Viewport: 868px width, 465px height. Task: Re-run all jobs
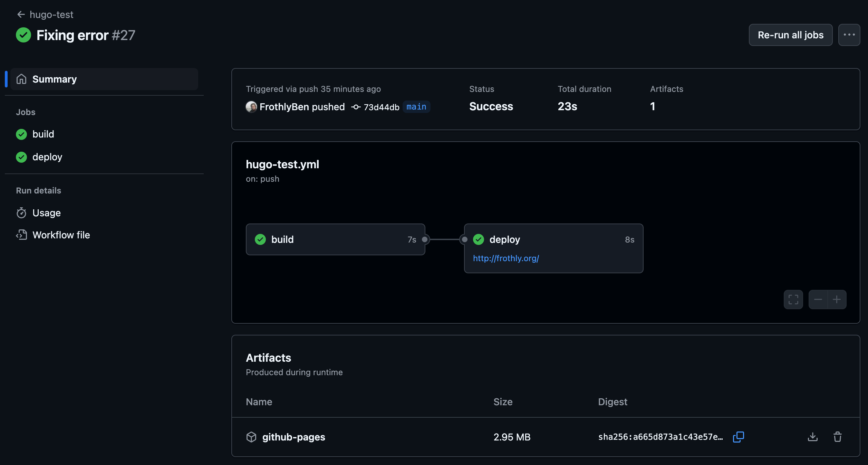(x=791, y=35)
